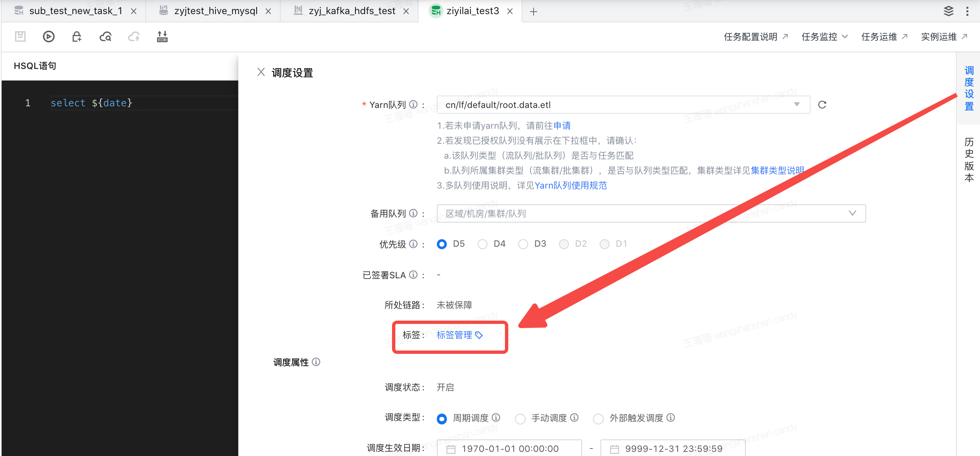
Task: Open the info tooltip beside 优先级
Action: (x=413, y=244)
